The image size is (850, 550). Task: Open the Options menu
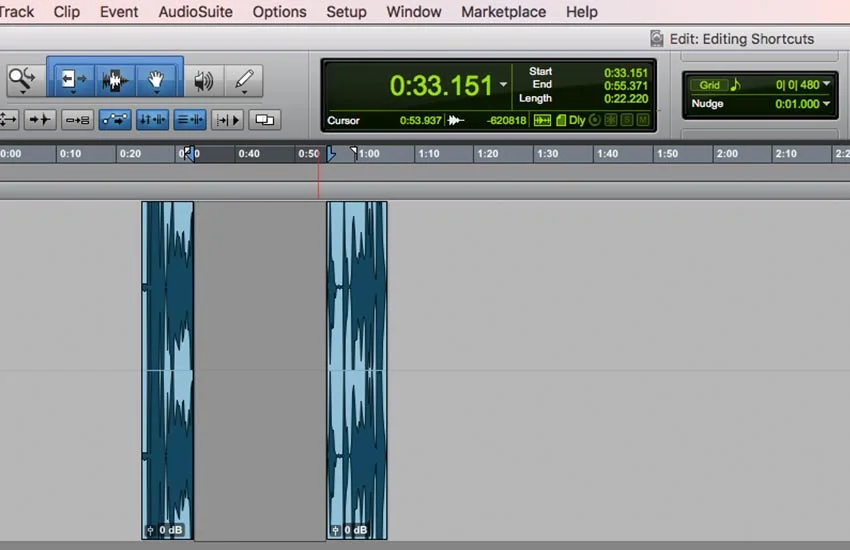279,11
